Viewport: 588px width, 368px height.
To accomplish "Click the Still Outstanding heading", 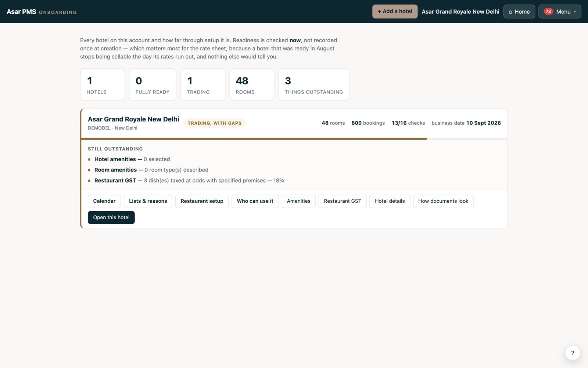I will click(115, 149).
